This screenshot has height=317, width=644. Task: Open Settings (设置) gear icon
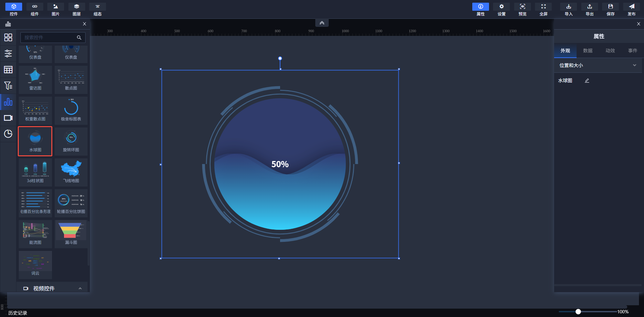[501, 9]
